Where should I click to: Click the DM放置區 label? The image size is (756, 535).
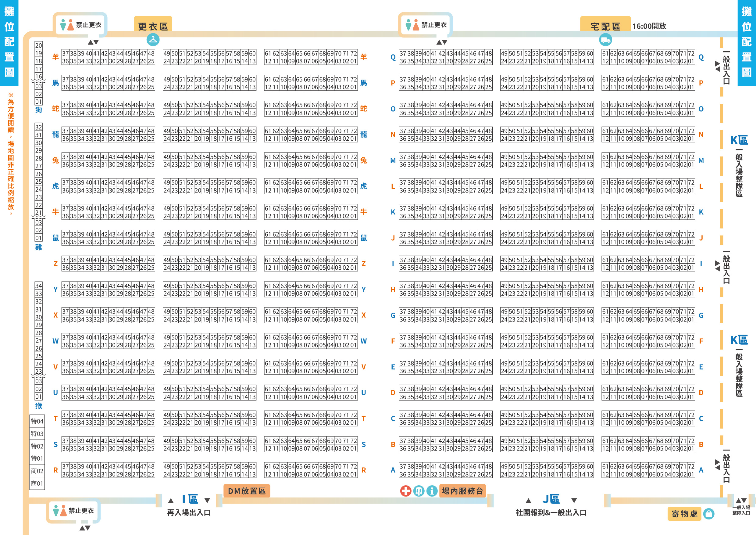[x=247, y=491]
